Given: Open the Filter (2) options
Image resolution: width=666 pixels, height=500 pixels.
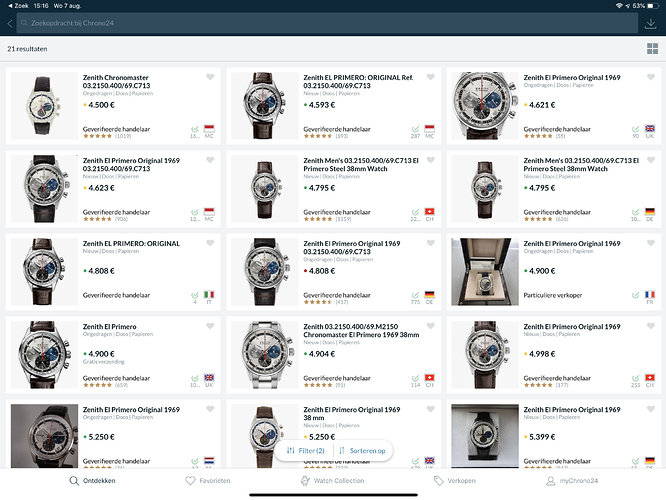Looking at the screenshot, I should 305,450.
